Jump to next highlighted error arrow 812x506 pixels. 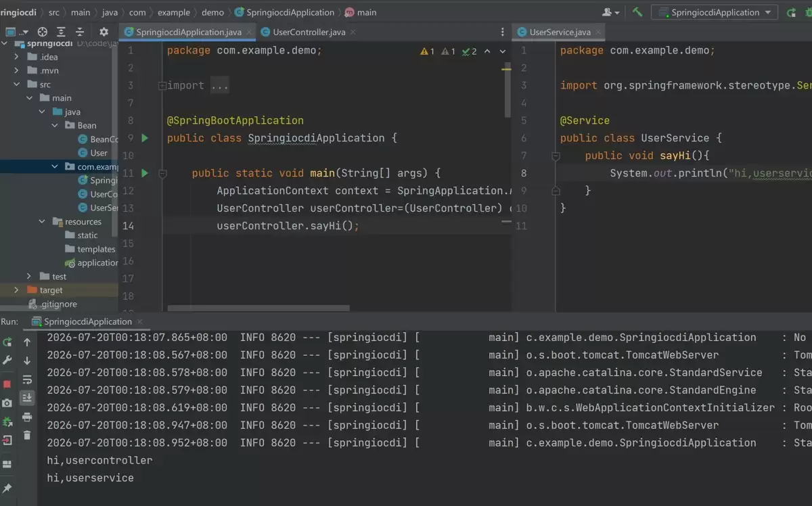click(502, 51)
